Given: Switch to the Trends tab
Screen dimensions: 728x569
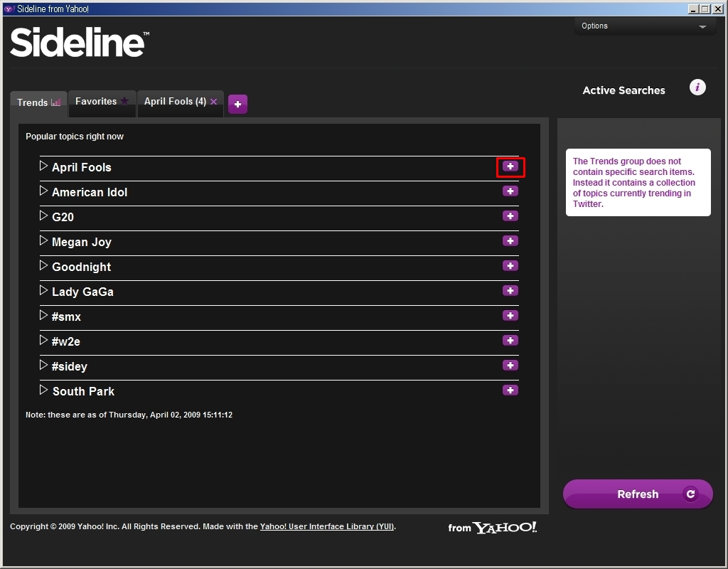Looking at the screenshot, I should pyautogui.click(x=39, y=102).
